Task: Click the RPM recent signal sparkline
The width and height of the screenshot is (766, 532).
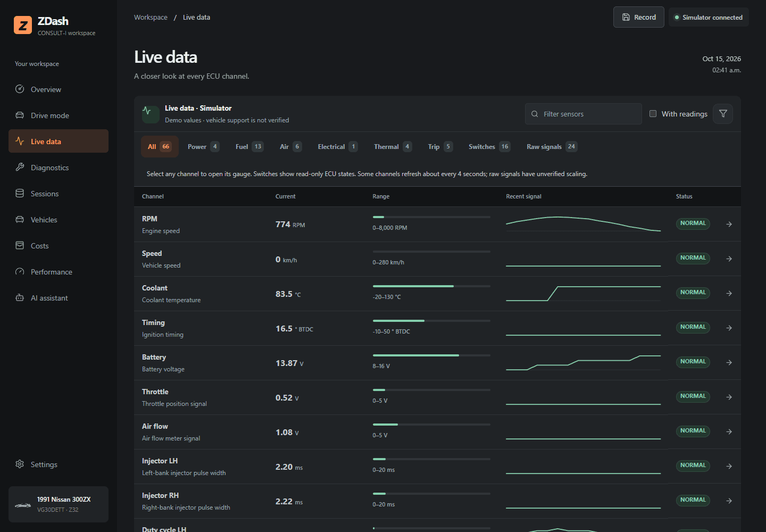Action: (x=583, y=224)
